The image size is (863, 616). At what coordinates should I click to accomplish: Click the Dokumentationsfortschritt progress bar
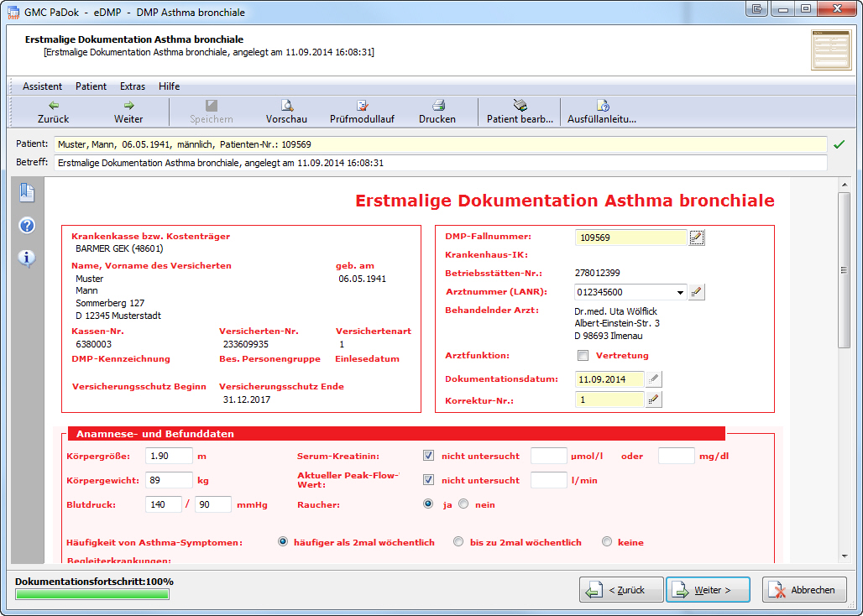(x=92, y=594)
